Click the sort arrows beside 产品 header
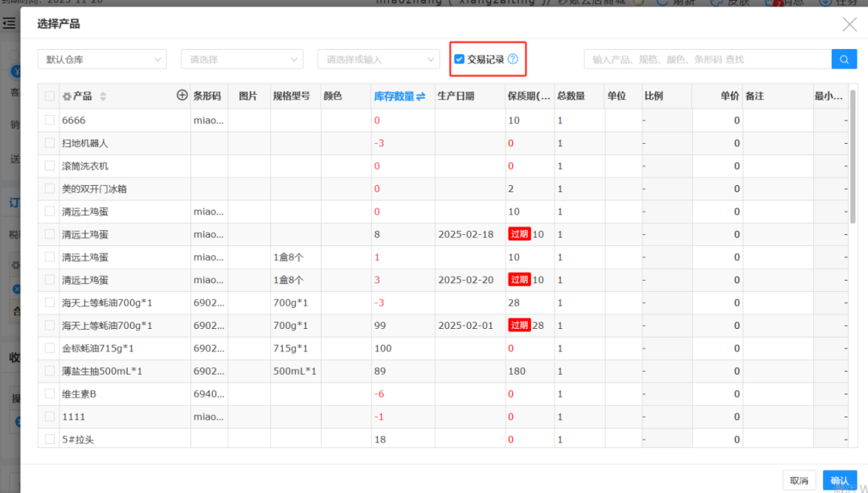Screen dimensions: 868x493 103,97
